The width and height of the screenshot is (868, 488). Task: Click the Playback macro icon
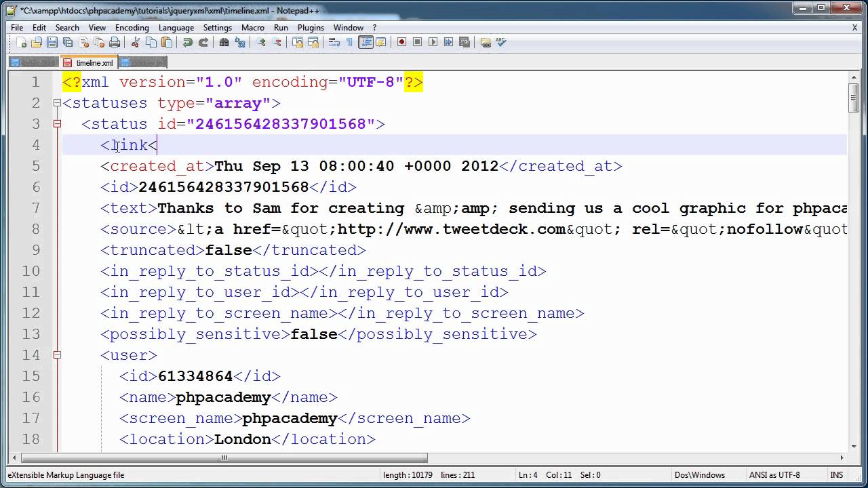pos(433,42)
